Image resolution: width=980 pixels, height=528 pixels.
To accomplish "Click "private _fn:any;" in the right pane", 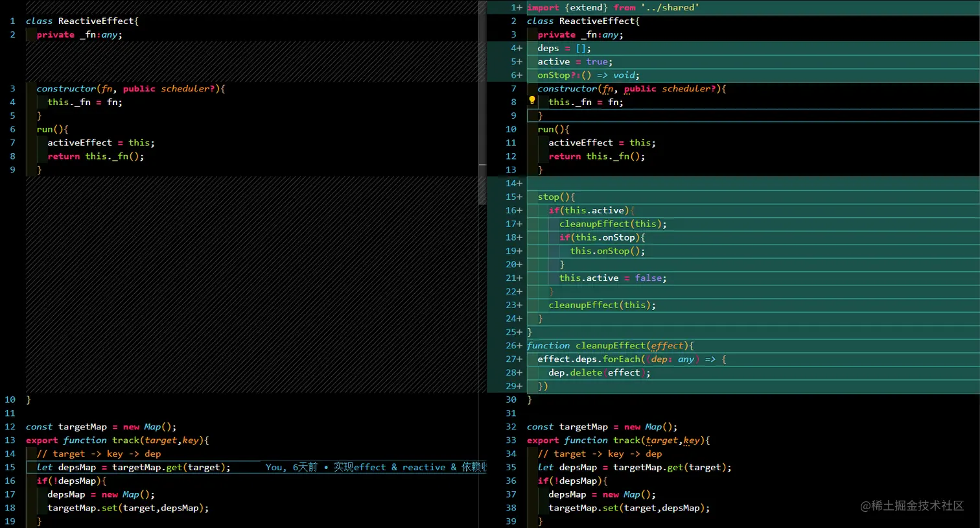I will pyautogui.click(x=581, y=35).
